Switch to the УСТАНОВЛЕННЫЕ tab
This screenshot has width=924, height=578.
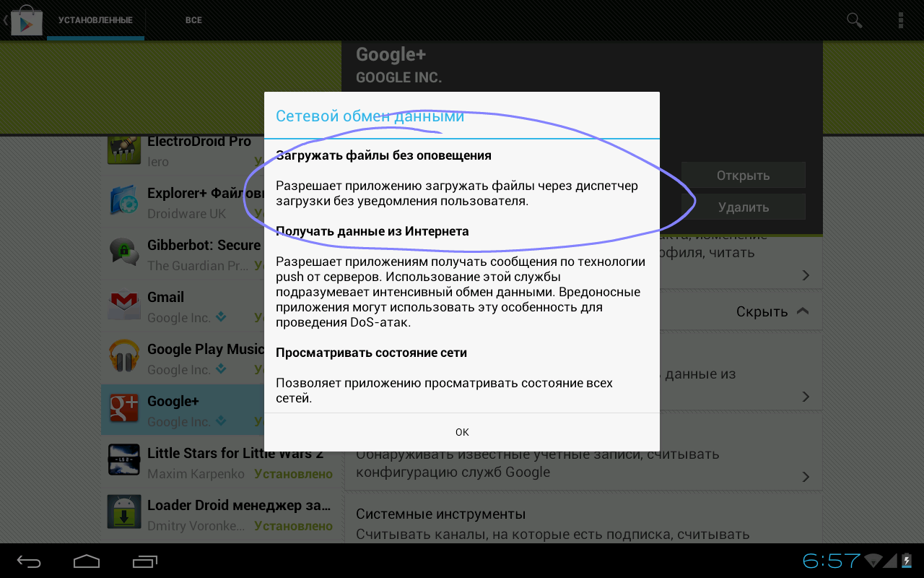point(95,20)
